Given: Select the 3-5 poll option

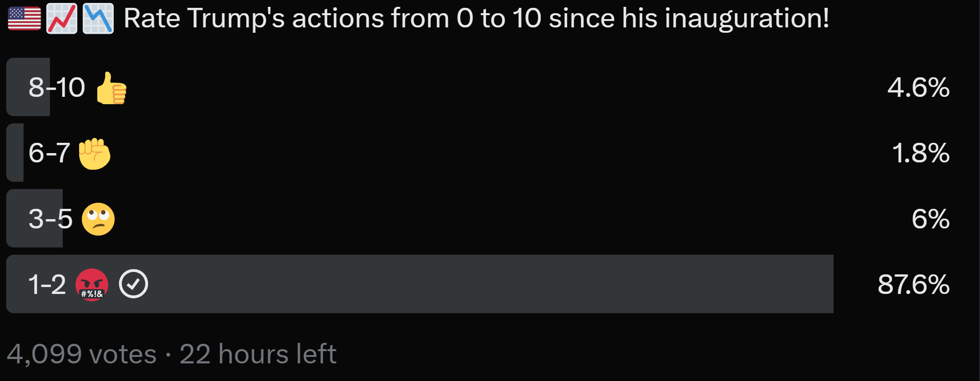Looking at the screenshot, I should (479, 218).
